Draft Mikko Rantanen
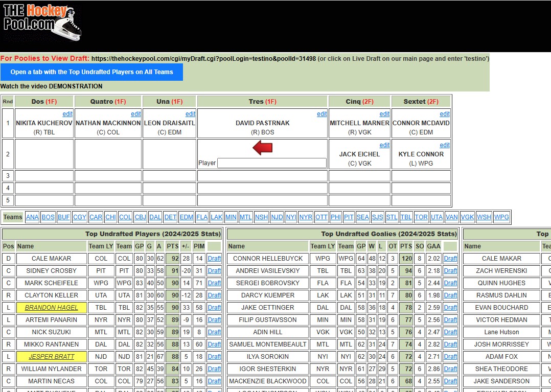The image size is (551, 392). coord(214,344)
